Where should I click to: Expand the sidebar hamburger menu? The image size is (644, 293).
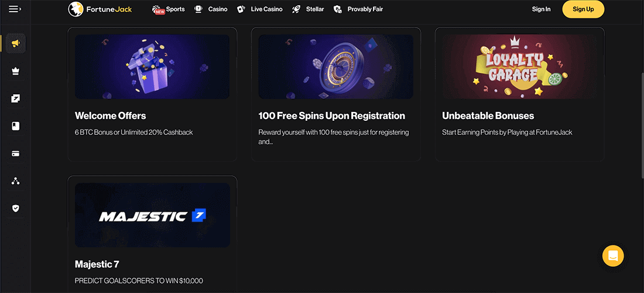pos(15,9)
